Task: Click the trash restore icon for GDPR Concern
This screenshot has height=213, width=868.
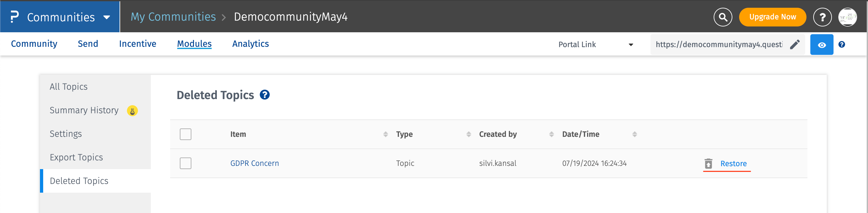Action: pos(708,164)
